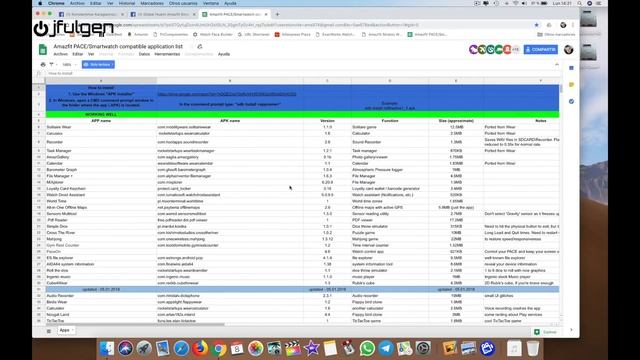Open Siri from the dock
Screen dimensions: 640x360
[x=125, y=348]
